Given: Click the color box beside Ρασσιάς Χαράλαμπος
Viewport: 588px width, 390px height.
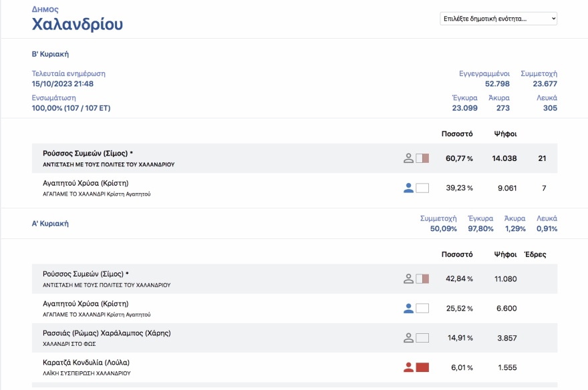Looking at the screenshot, I should 422,338.
